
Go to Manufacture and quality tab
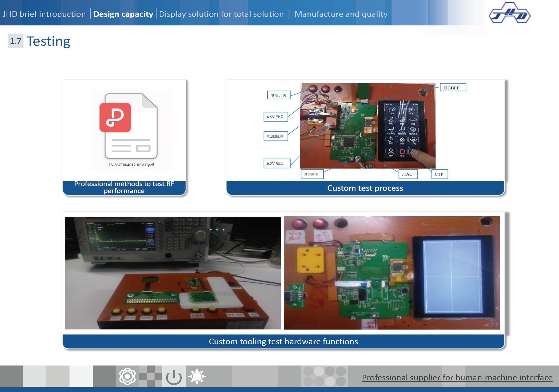point(341,14)
